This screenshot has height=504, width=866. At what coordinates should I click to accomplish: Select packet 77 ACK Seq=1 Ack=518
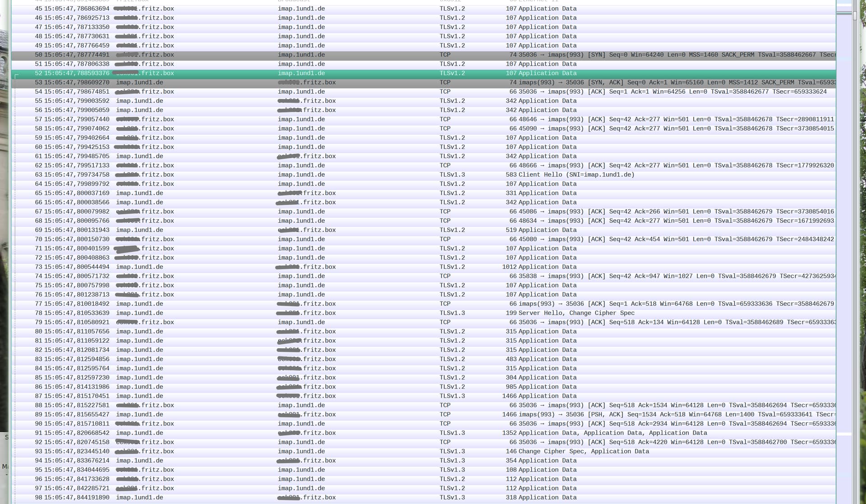pos(424,304)
